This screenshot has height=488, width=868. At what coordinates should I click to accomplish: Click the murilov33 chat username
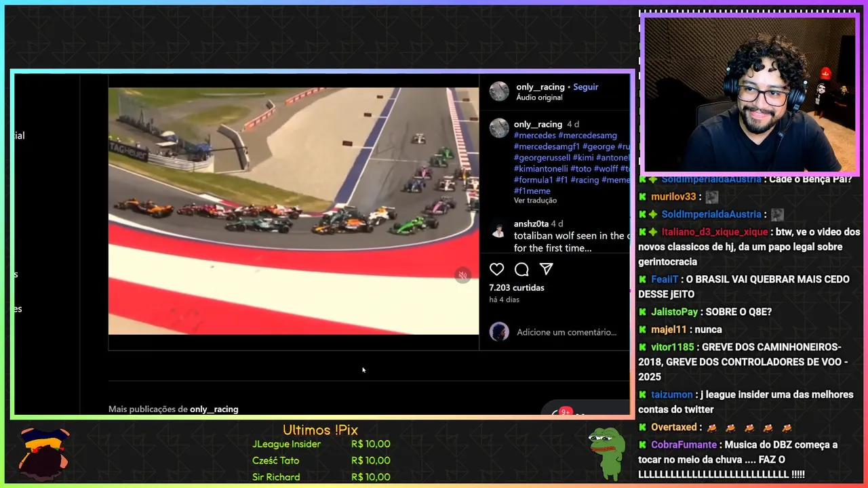click(673, 197)
